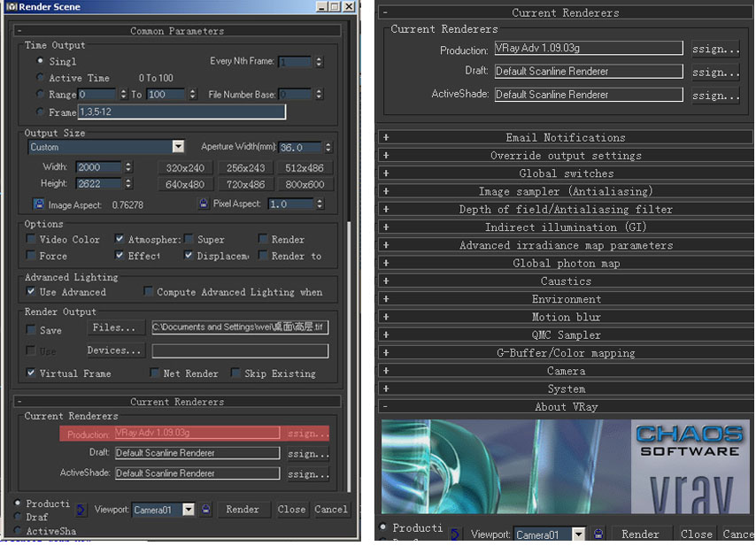Select the Singl time output radio button
This screenshot has width=756, height=546.
pyautogui.click(x=40, y=61)
